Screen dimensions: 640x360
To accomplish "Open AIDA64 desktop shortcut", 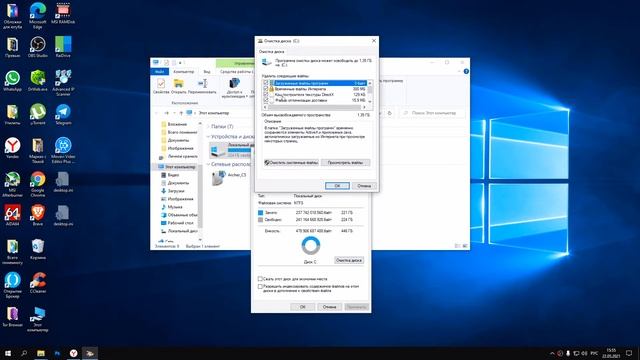I will pos(12,216).
